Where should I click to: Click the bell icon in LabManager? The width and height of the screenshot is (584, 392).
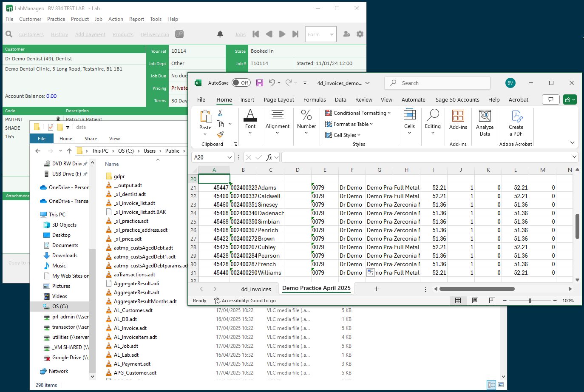pyautogui.click(x=220, y=34)
